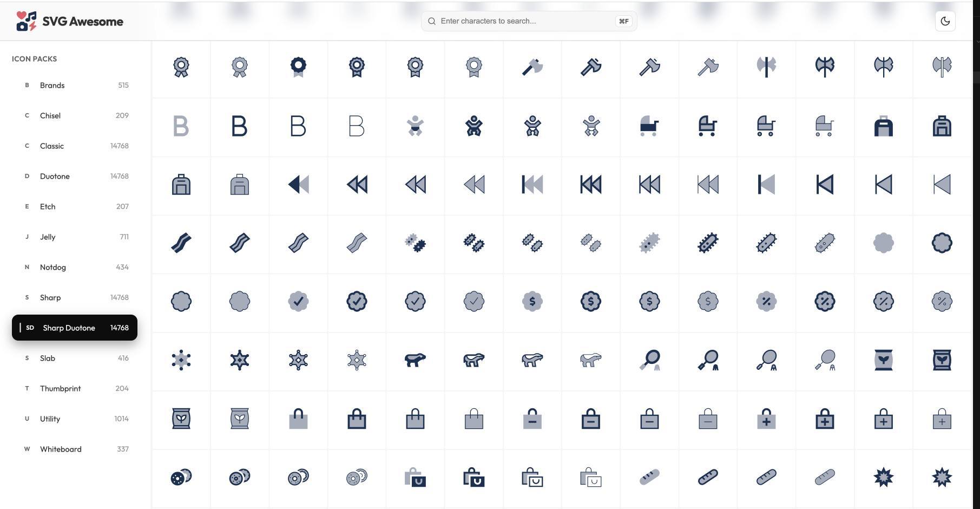Choose the fully dark solid backpack icon
This screenshot has height=509, width=980.
(883, 126)
